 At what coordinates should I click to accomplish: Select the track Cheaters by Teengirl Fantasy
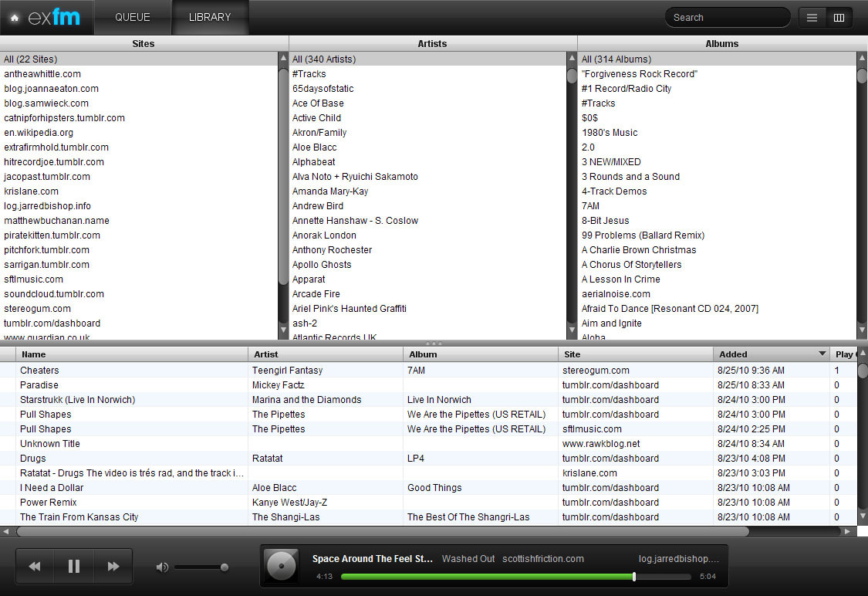coord(40,371)
